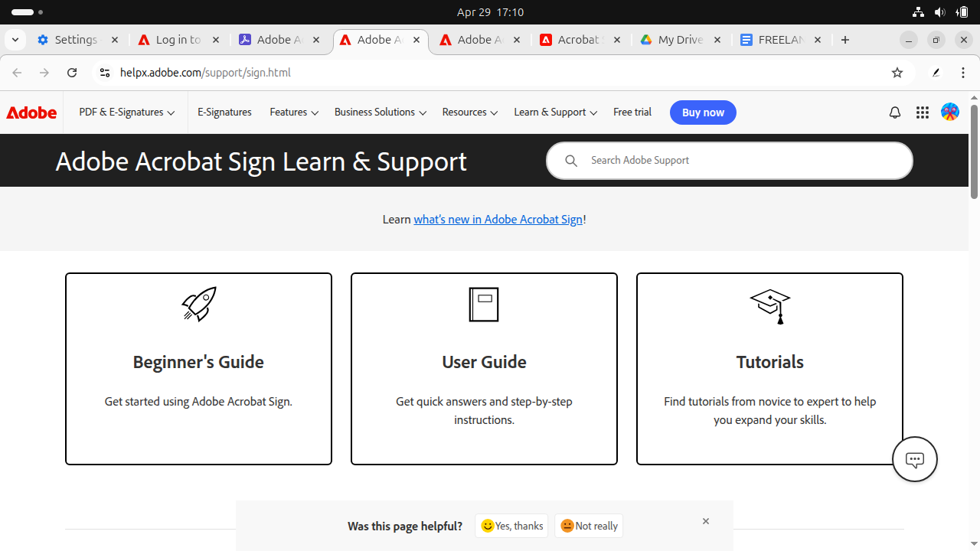The width and height of the screenshot is (980, 551).
Task: Go back with browser back arrow
Action: (x=17, y=73)
